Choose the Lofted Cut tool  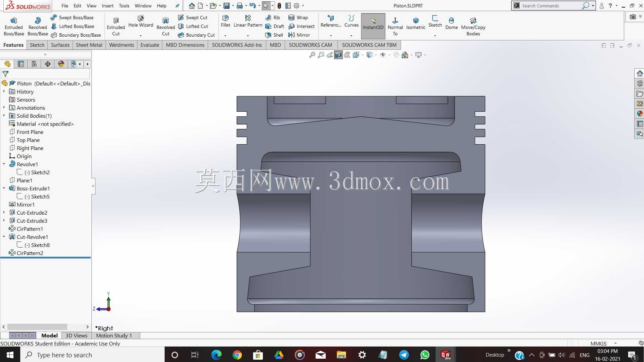point(193,26)
